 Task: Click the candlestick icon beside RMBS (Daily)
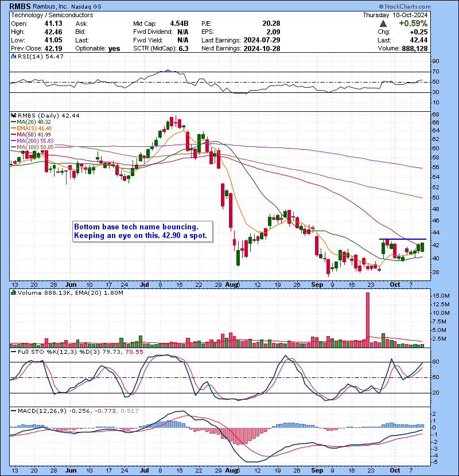click(x=14, y=115)
